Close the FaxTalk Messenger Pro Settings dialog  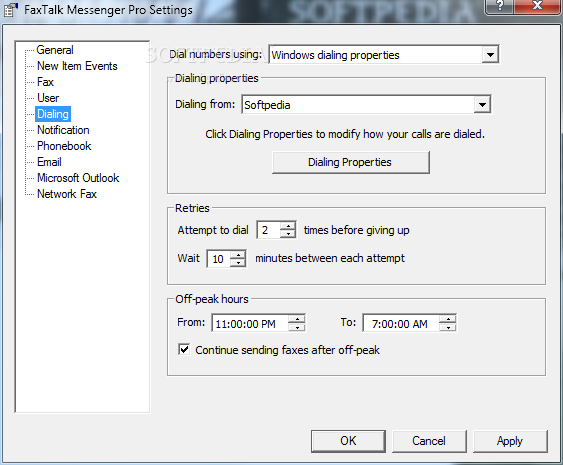[537, 6]
